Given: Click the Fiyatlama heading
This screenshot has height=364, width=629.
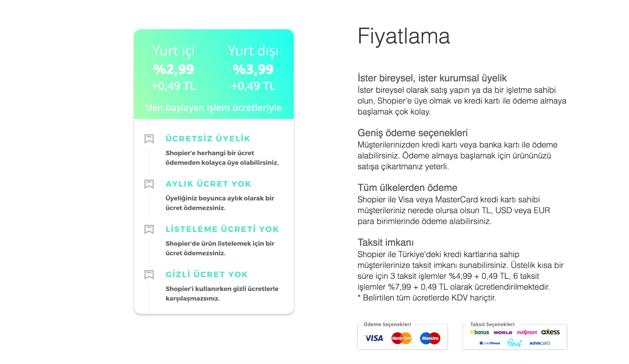Looking at the screenshot, I should pyautogui.click(x=404, y=36).
